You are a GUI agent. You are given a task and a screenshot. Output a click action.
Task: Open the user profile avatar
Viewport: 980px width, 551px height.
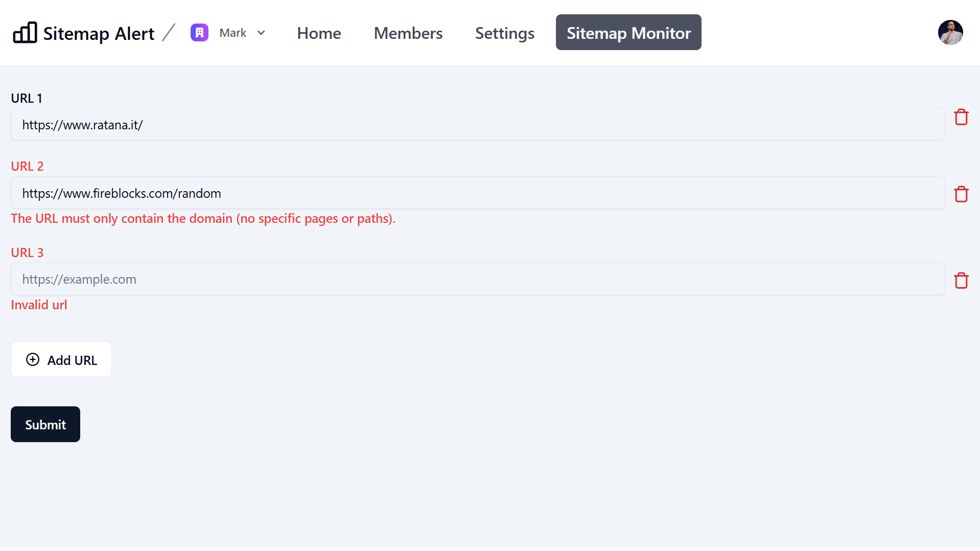pos(950,33)
